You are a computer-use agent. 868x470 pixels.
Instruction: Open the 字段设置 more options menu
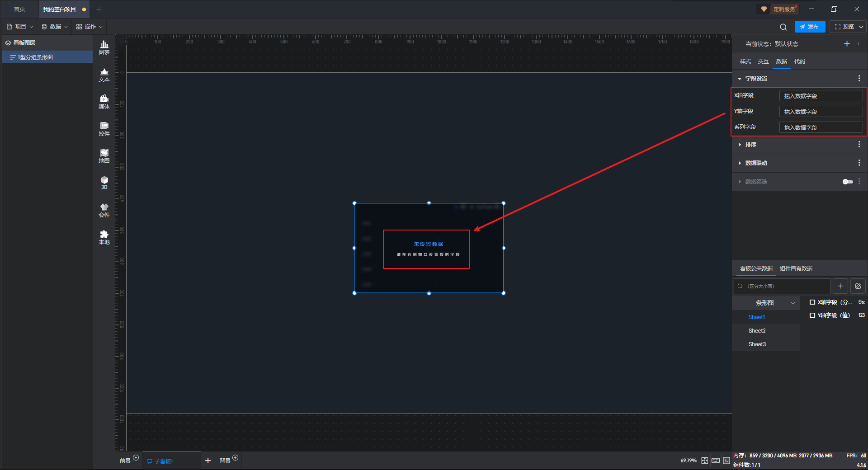(859, 79)
